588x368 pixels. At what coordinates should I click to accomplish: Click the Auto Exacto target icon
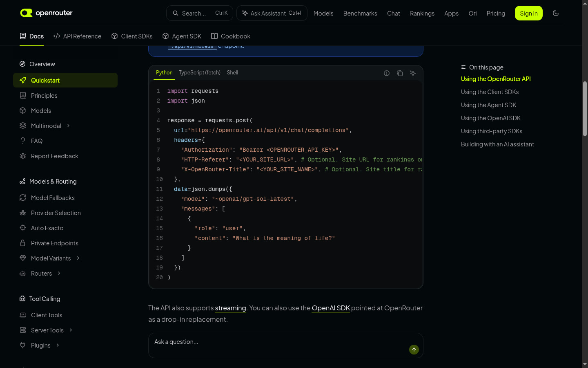[23, 228]
